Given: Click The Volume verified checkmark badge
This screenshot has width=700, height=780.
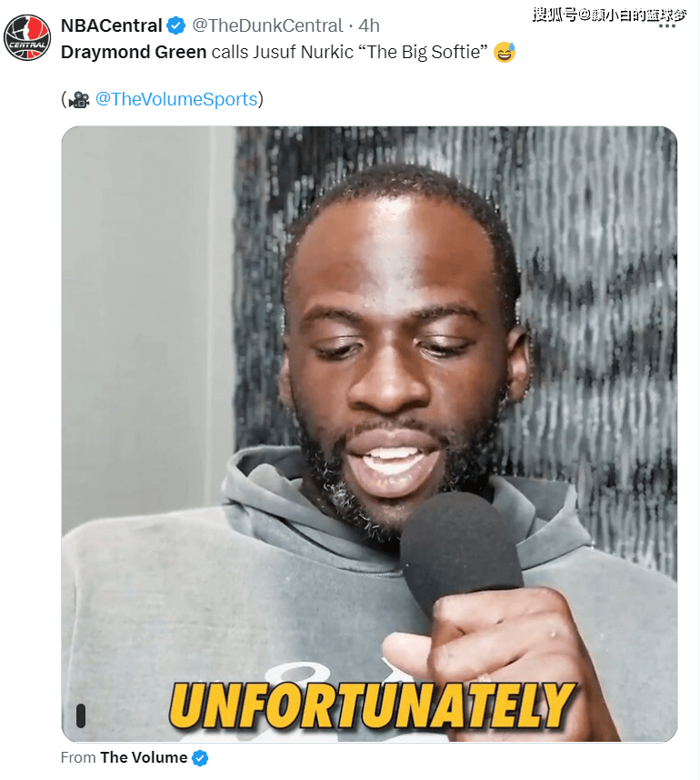Looking at the screenshot, I should [200, 758].
